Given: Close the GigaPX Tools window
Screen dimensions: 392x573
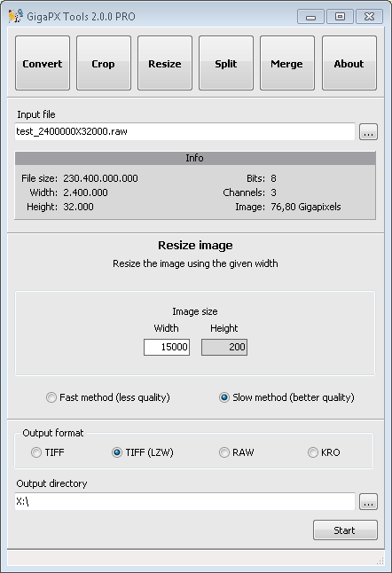Looking at the screenshot, I should point(369,17).
